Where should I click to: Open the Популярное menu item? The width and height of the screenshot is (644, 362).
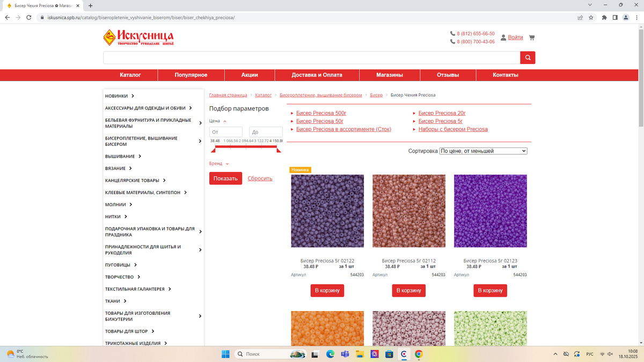pyautogui.click(x=191, y=75)
